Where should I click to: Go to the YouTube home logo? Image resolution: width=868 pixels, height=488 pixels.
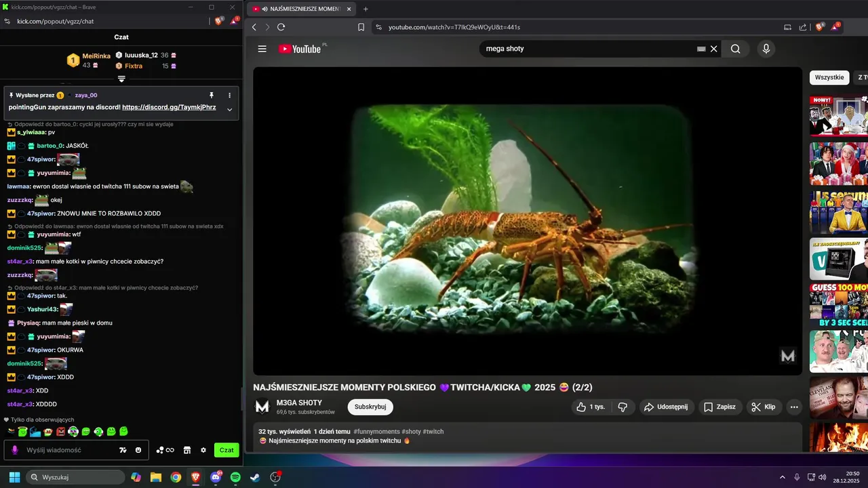[300, 49]
